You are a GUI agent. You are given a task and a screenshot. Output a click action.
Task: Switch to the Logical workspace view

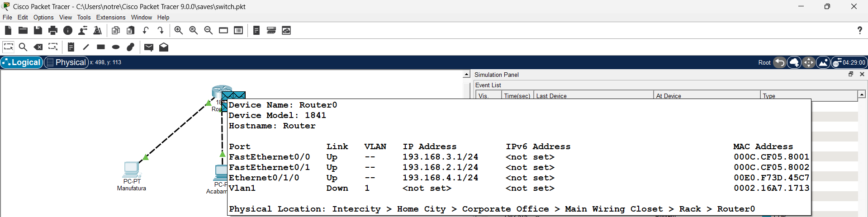point(22,62)
